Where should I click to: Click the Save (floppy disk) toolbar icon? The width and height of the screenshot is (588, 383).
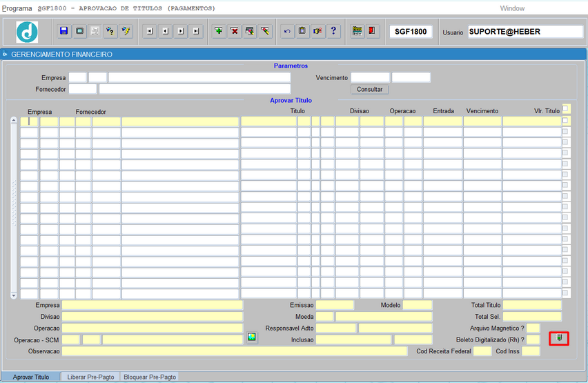tap(64, 31)
